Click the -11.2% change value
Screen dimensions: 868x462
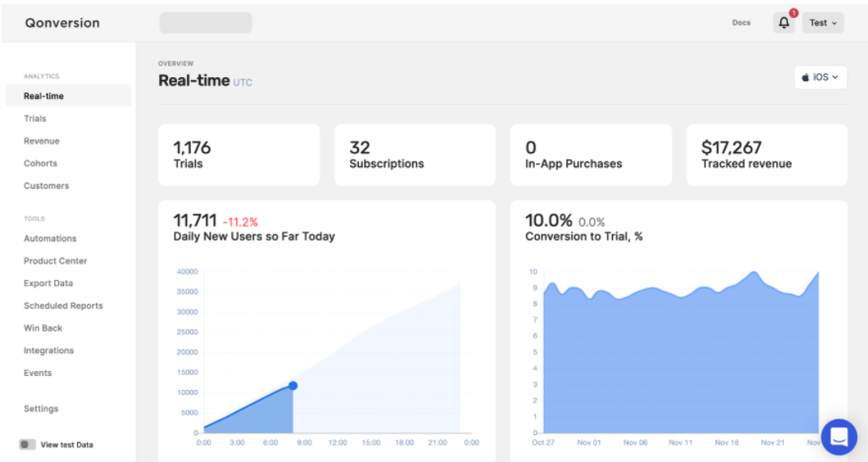240,223
